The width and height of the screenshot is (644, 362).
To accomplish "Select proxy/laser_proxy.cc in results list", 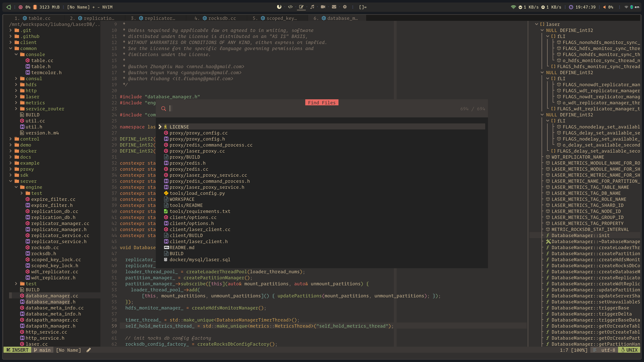I will (197, 151).
